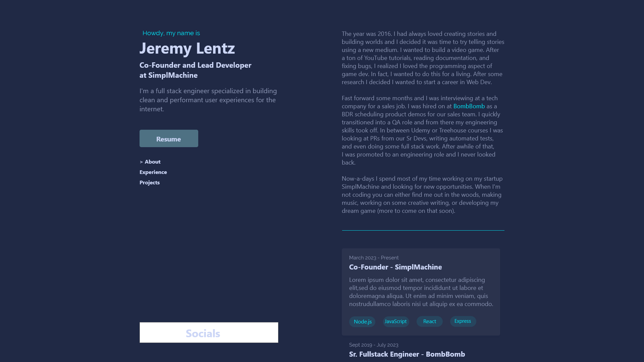Navigate to the Experience section
Image resolution: width=644 pixels, height=362 pixels.
[153, 172]
